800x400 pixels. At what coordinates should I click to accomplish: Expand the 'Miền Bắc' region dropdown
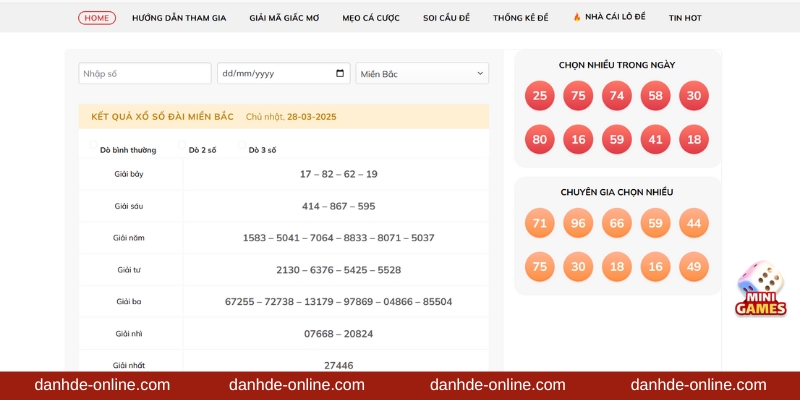click(422, 74)
